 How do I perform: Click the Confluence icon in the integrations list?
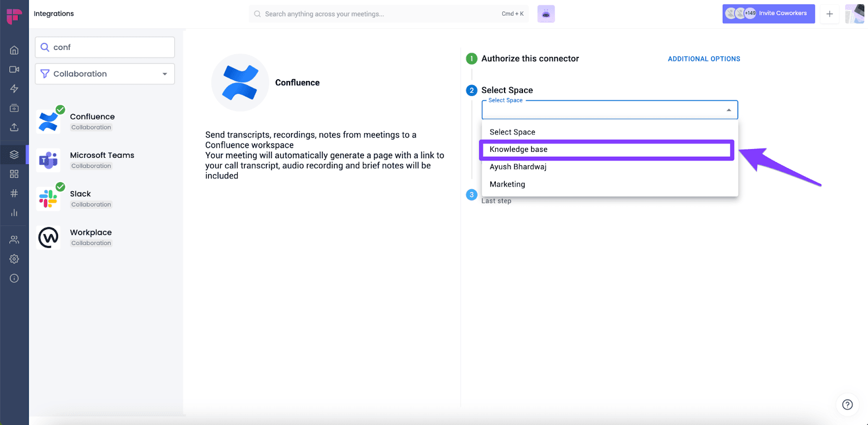click(48, 121)
